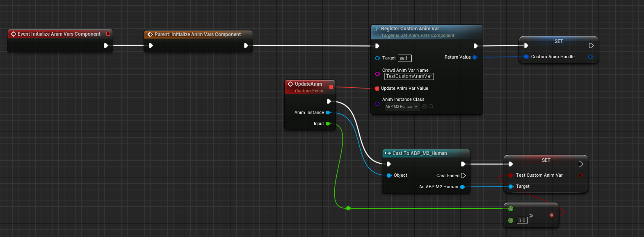Click the magnifier browse icon beside ABP M2 Human
The image size is (644, 237).
pos(431,107)
